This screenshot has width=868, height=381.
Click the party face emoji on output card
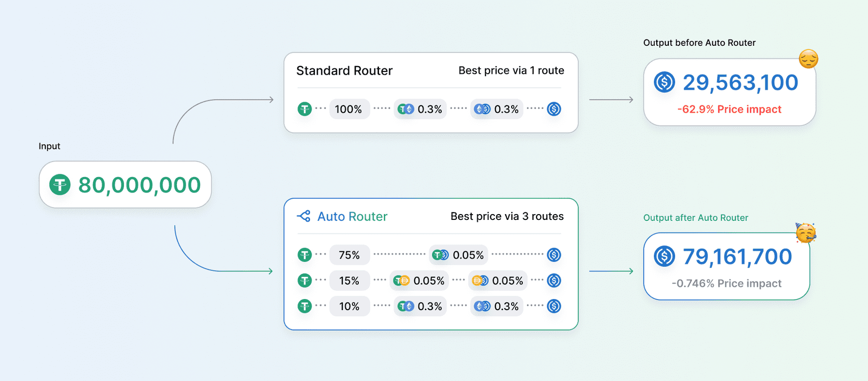coord(806,233)
